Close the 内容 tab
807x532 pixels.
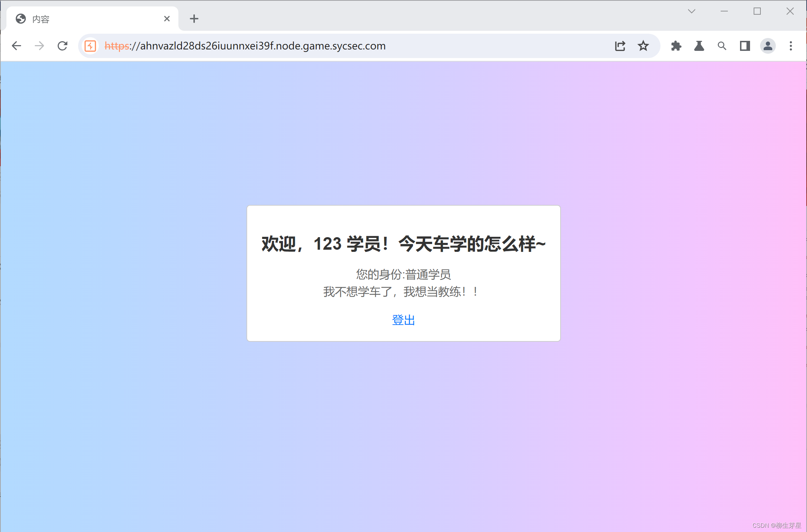point(167,19)
